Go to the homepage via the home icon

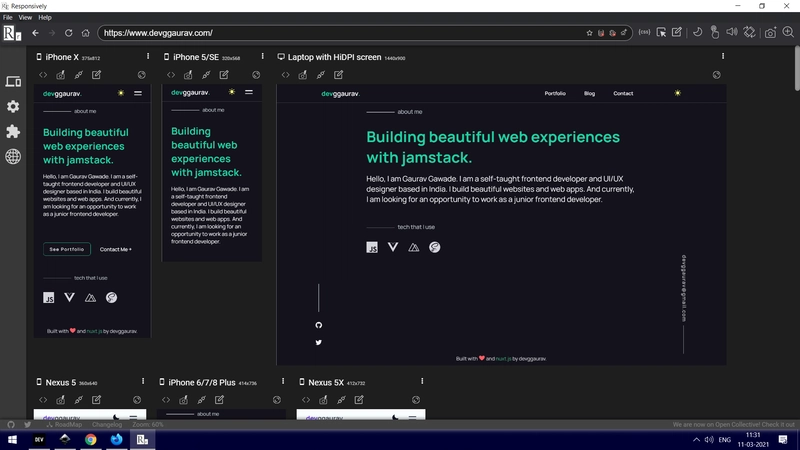point(85,33)
